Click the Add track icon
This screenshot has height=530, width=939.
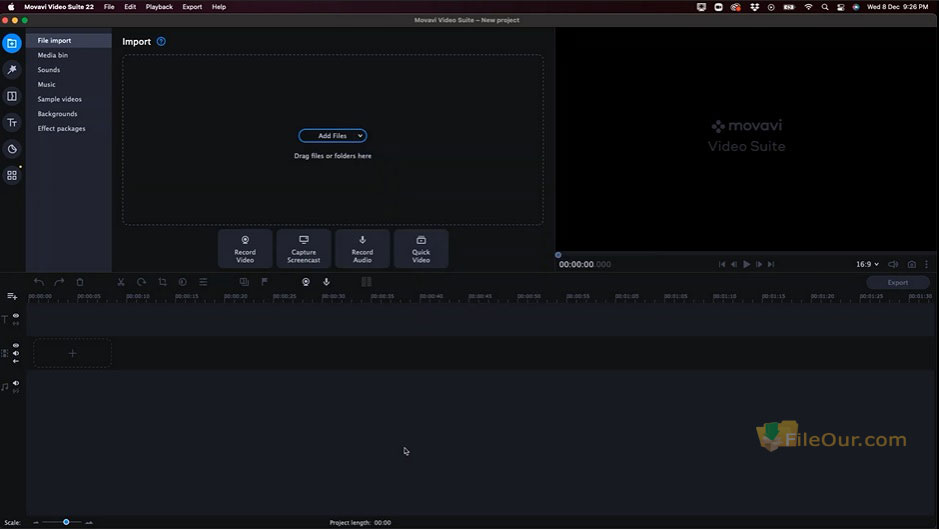pos(11,296)
